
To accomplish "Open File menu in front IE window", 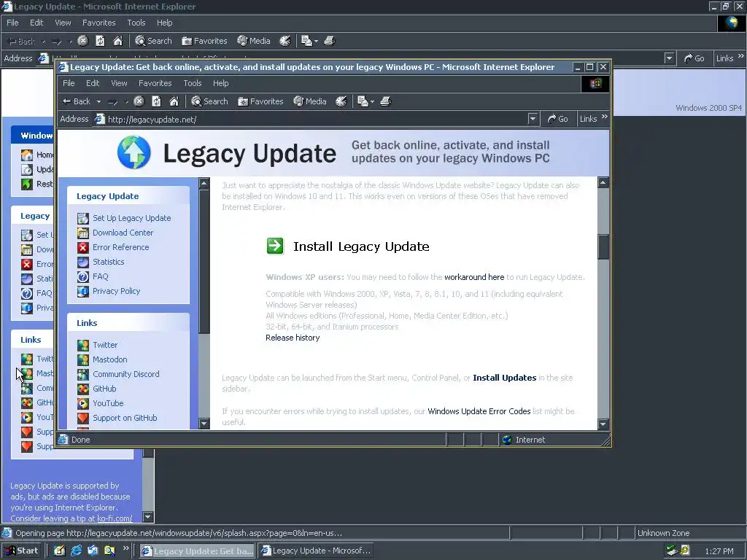I will [x=69, y=83].
